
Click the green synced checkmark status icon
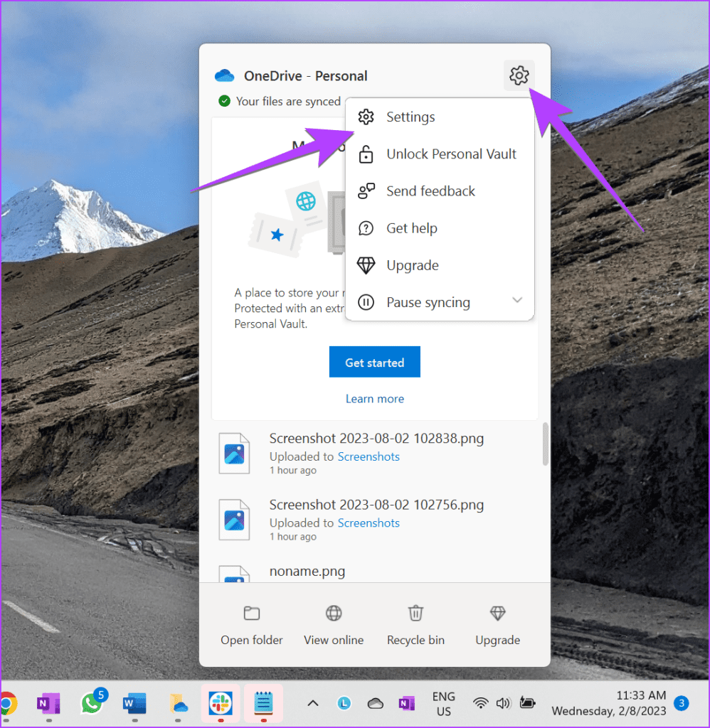pyautogui.click(x=224, y=101)
